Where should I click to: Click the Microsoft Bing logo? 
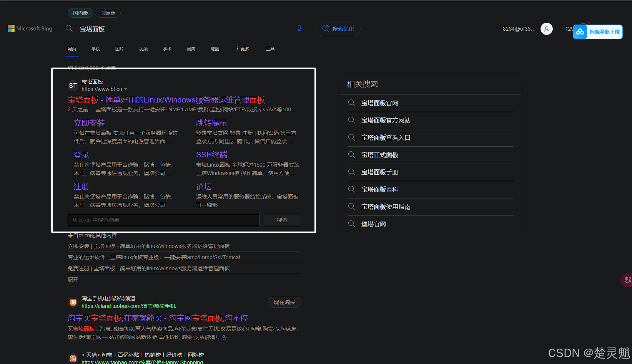click(30, 29)
